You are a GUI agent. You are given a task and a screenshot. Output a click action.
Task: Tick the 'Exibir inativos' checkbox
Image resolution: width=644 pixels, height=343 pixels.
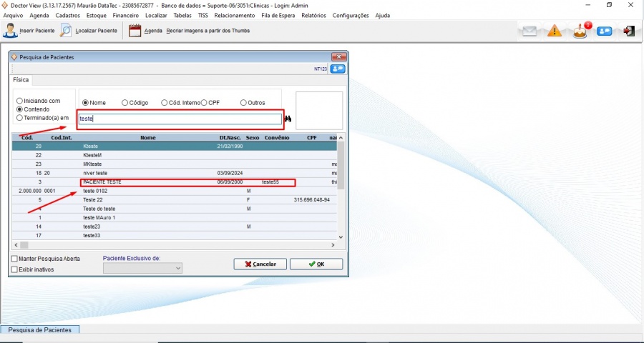[x=15, y=269]
